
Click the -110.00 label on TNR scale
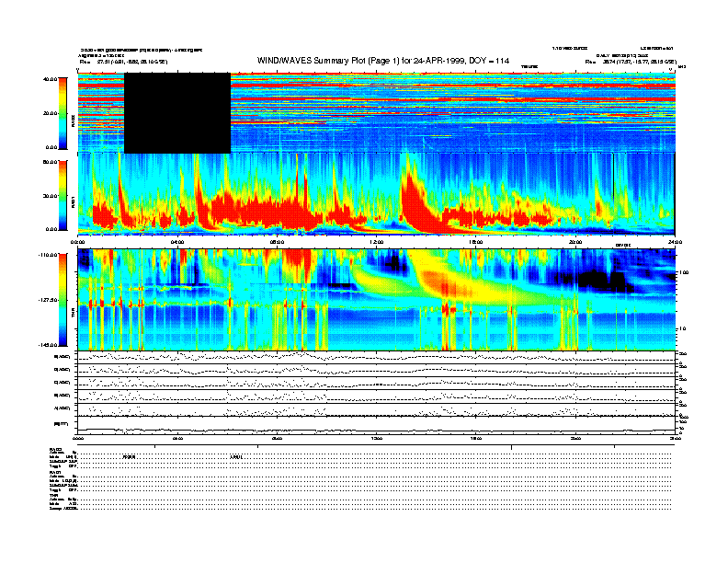pyautogui.click(x=48, y=255)
